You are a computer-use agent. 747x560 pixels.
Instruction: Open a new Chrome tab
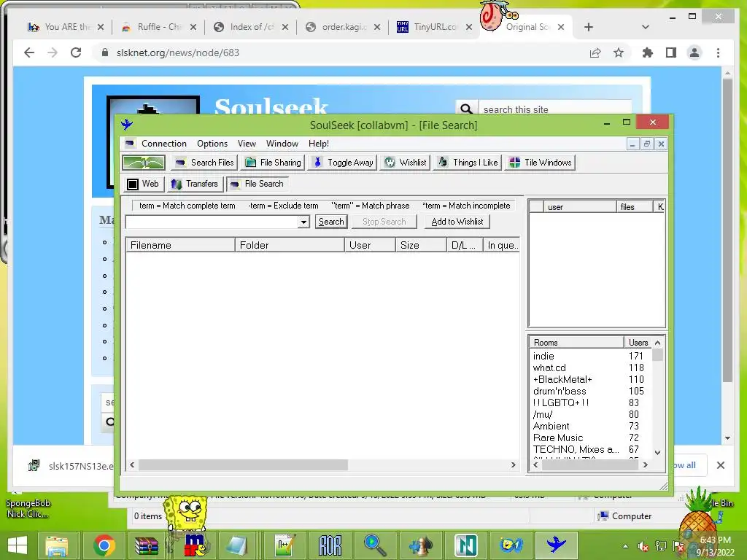pos(589,27)
